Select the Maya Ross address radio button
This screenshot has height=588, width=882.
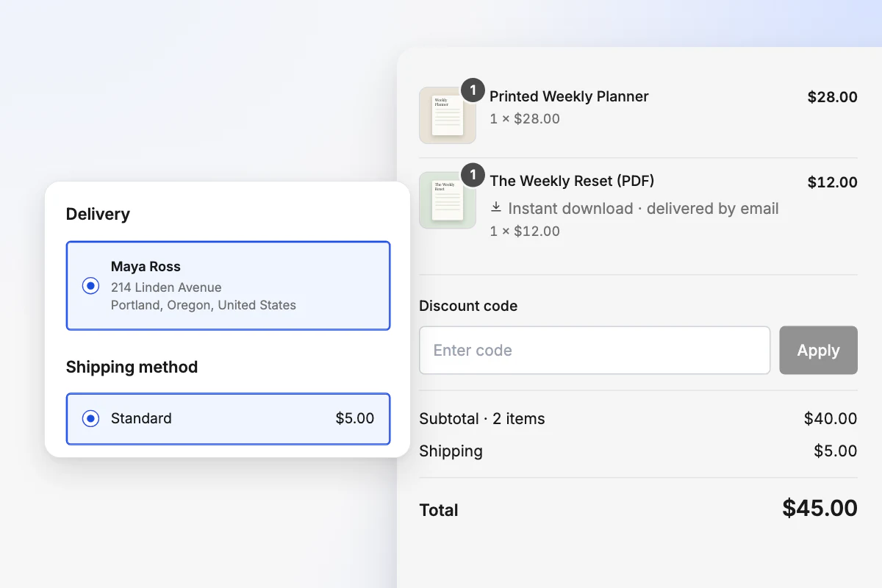[x=90, y=286]
